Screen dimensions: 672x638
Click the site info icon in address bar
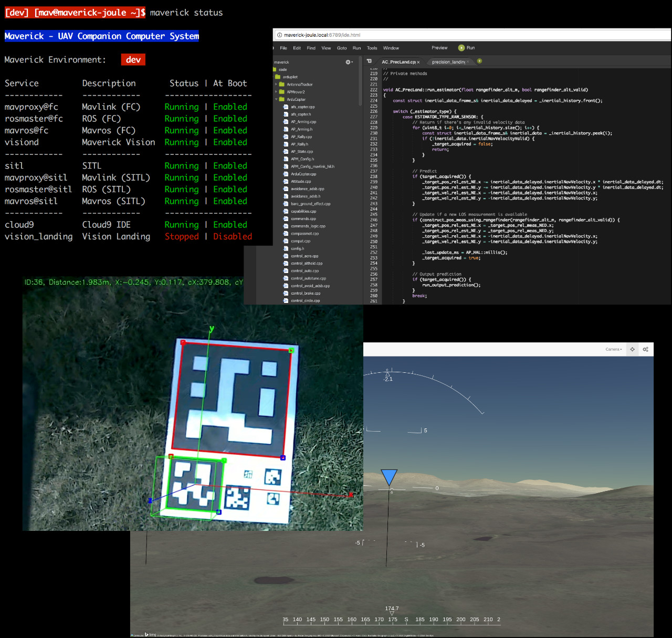280,35
